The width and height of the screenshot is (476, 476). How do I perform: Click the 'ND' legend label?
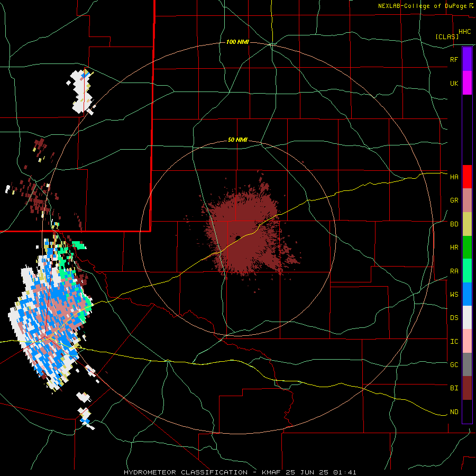pos(454,411)
